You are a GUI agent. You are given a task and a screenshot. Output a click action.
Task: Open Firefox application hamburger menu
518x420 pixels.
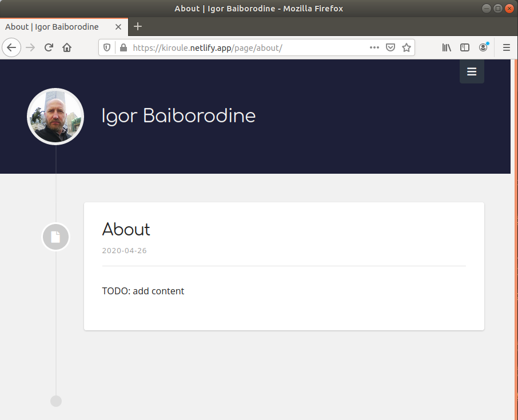[507, 47]
